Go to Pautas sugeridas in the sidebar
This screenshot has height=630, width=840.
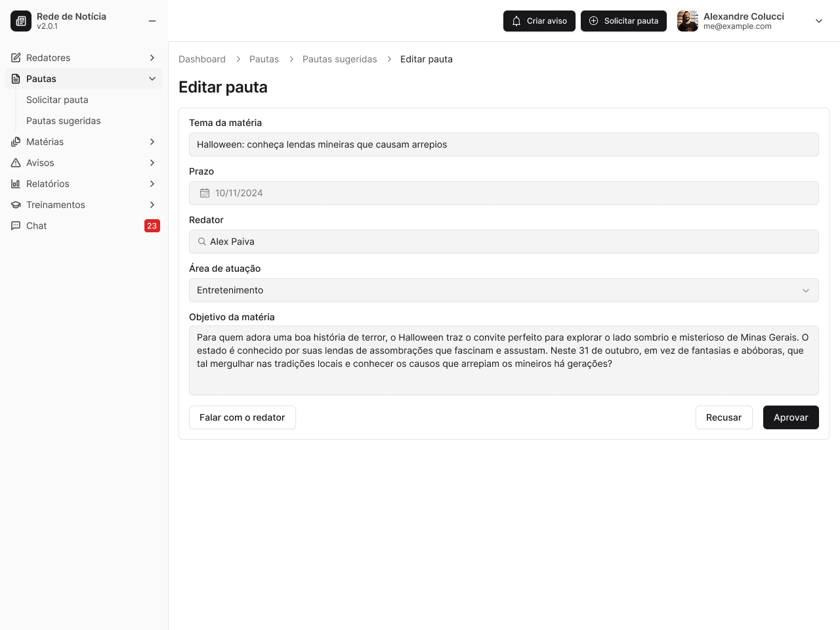pyautogui.click(x=63, y=121)
